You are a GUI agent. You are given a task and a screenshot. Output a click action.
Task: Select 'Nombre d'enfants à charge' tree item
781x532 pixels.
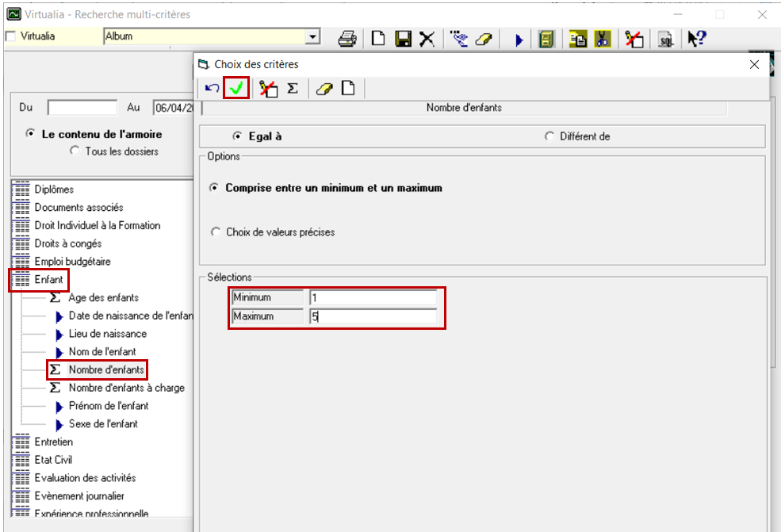(x=126, y=388)
